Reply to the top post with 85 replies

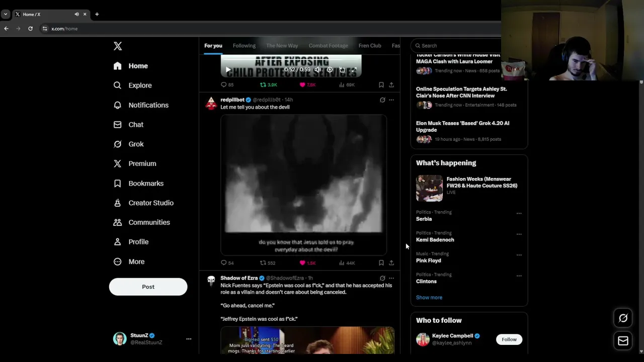[x=227, y=85]
